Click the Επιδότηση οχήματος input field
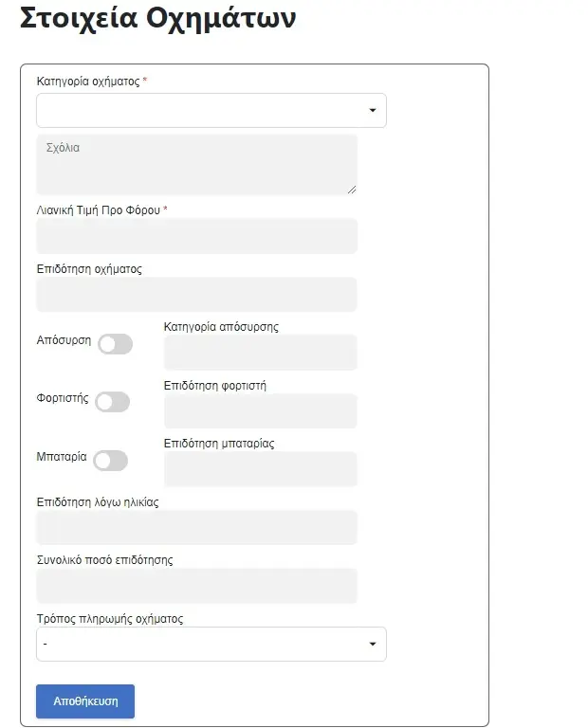Screen dimensions: 588x728 (196, 295)
